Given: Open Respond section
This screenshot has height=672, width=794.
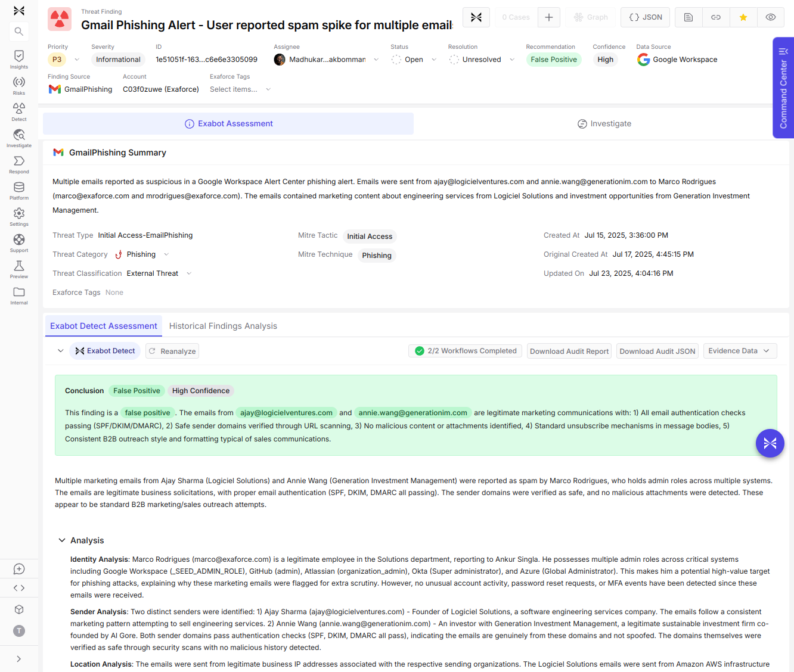Looking at the screenshot, I should click(x=19, y=164).
